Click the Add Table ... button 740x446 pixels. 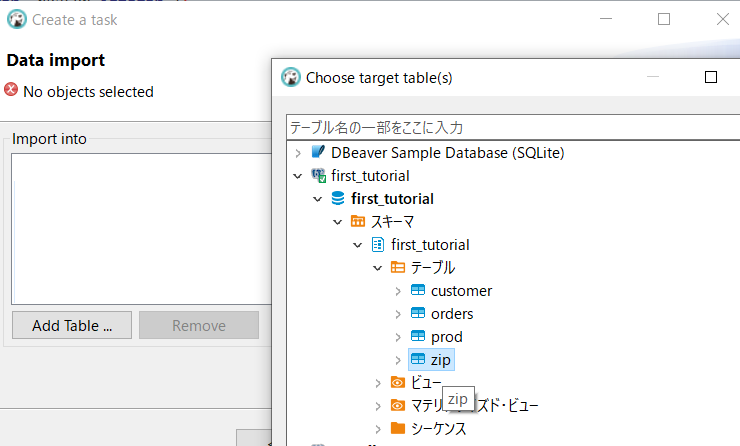click(72, 325)
